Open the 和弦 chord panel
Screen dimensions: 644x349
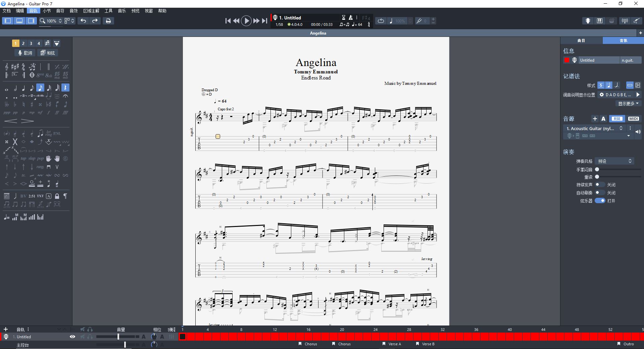pyautogui.click(x=48, y=53)
